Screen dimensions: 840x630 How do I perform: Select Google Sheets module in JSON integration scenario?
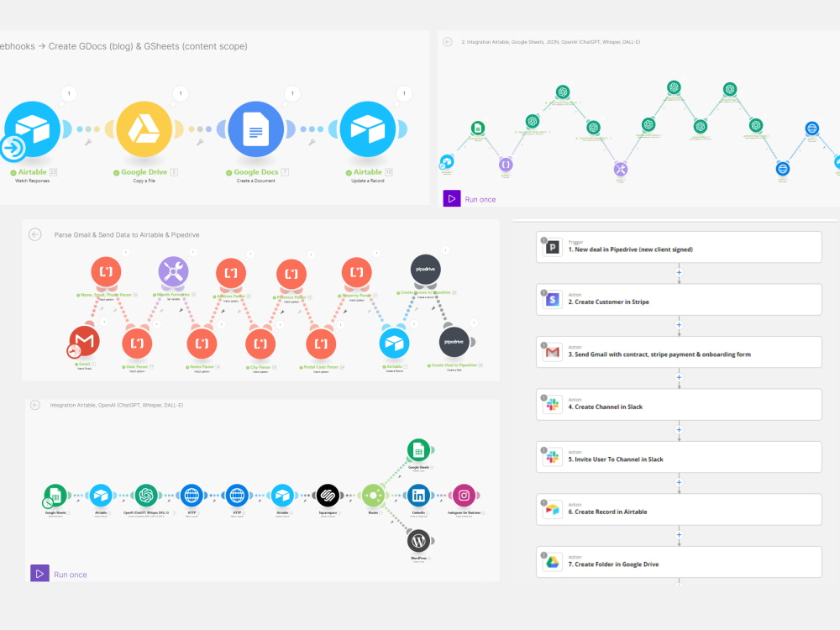tap(478, 128)
